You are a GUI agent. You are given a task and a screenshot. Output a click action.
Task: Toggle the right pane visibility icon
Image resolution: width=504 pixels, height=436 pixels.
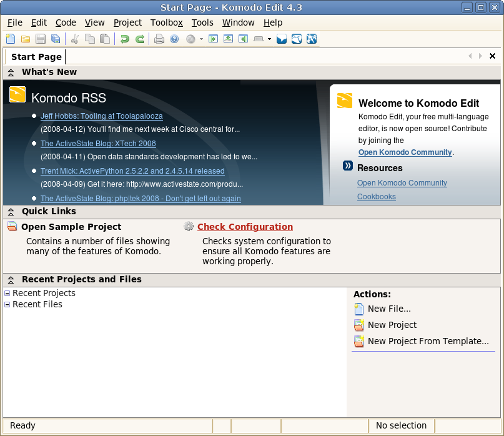tap(244, 39)
